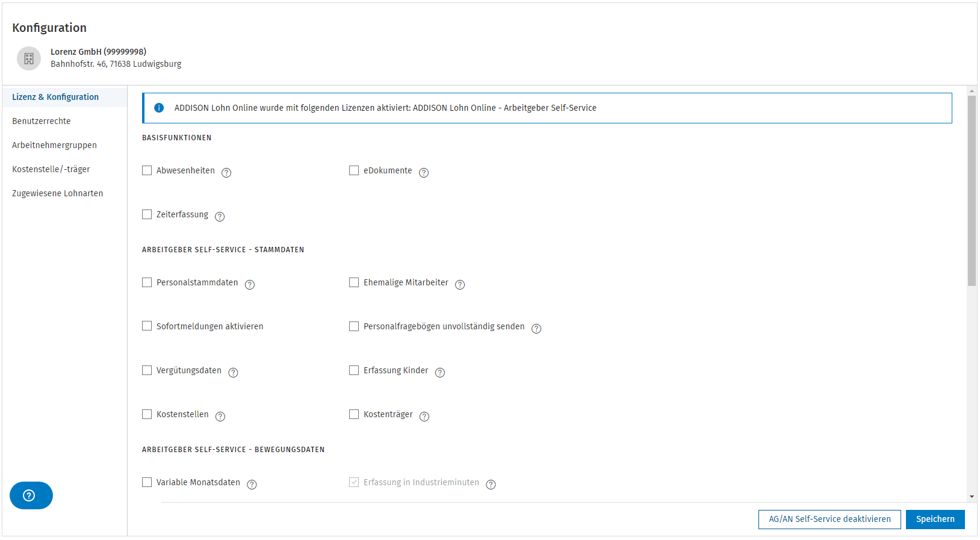The image size is (980, 540).
Task: Click the Speichern button
Action: tap(935, 519)
